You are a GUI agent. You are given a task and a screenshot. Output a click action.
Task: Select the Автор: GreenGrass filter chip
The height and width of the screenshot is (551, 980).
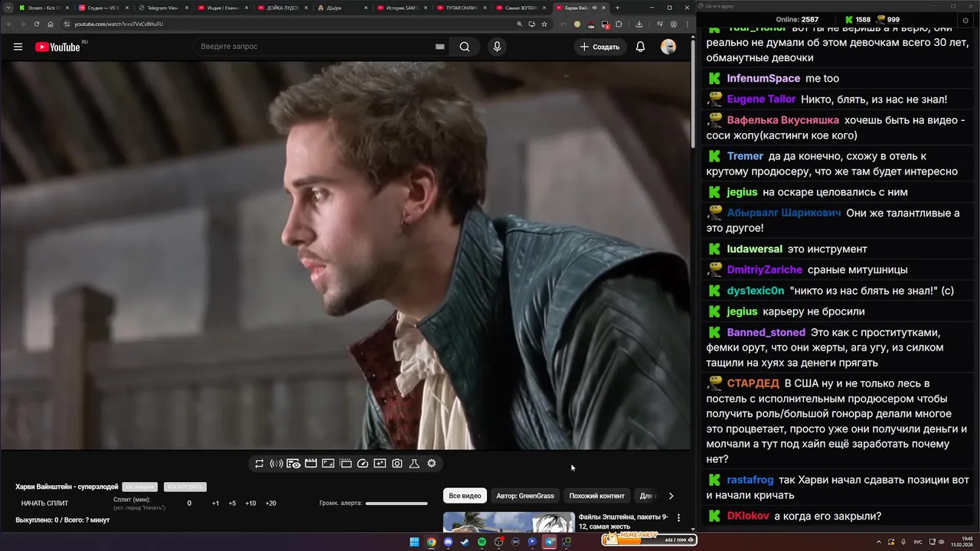pos(525,496)
